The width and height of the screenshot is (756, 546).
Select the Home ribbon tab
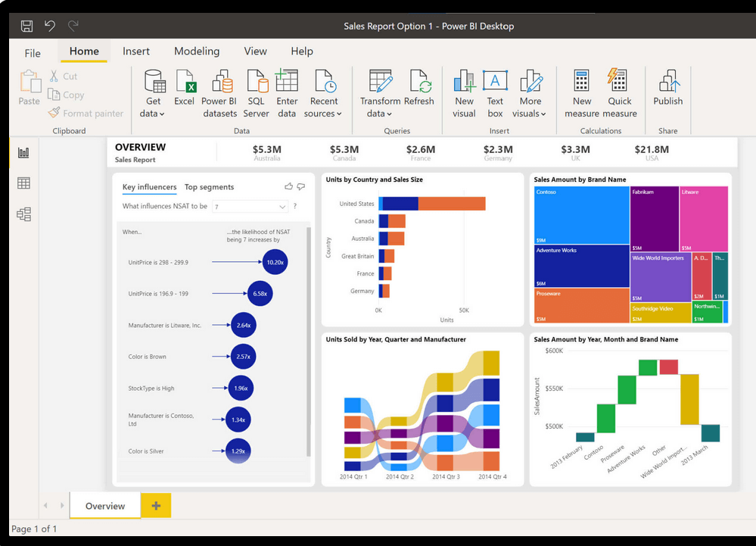[84, 51]
